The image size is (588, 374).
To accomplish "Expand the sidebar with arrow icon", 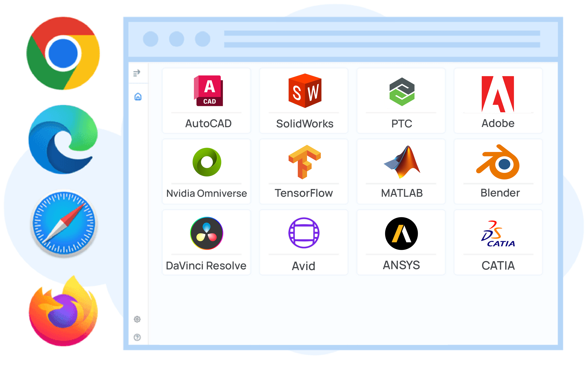I will point(137,73).
